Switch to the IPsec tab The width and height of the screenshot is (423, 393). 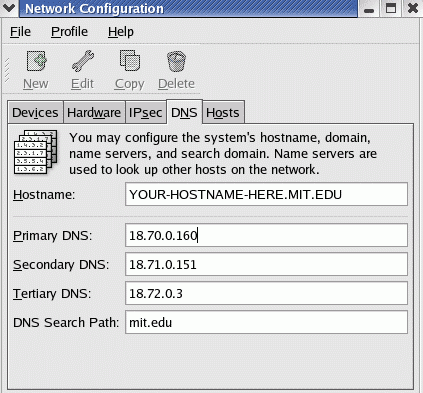coord(146,112)
